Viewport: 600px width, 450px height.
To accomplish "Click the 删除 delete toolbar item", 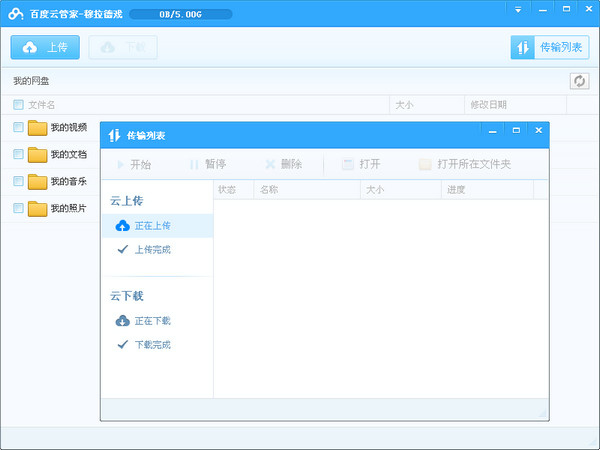I will [284, 165].
